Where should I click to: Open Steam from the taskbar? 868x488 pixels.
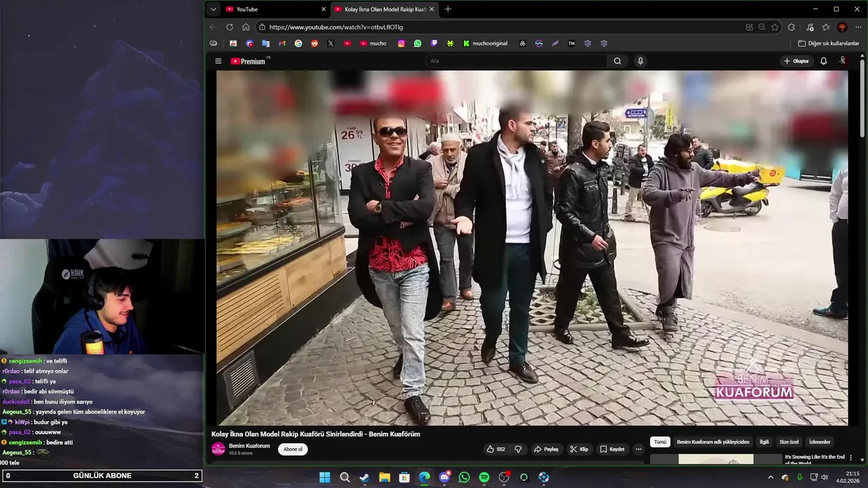click(x=364, y=477)
